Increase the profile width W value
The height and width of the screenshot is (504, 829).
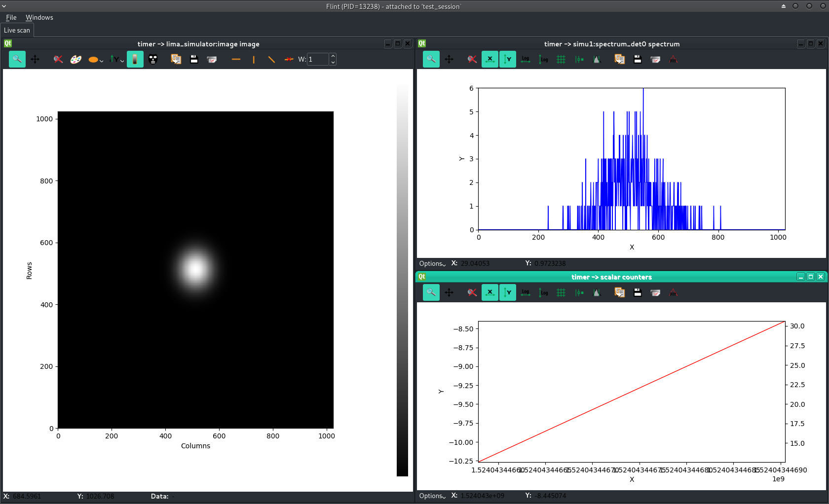tap(333, 56)
